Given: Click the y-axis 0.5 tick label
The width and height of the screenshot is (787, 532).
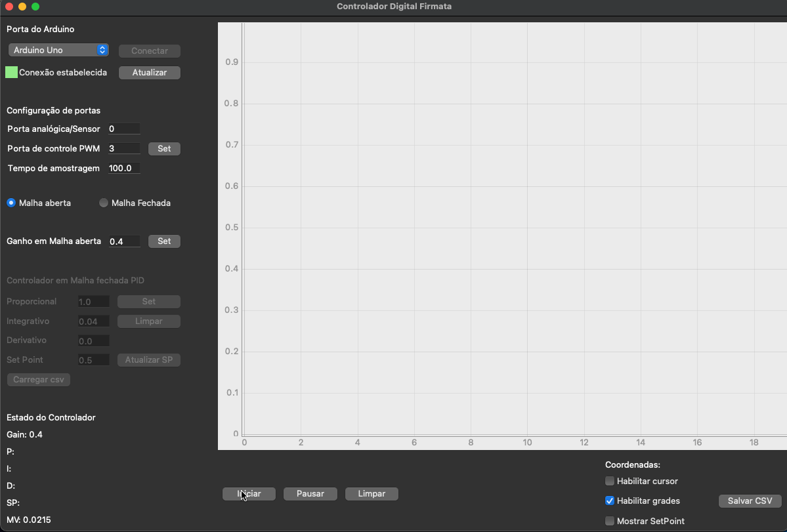Looking at the screenshot, I should click(x=232, y=227).
